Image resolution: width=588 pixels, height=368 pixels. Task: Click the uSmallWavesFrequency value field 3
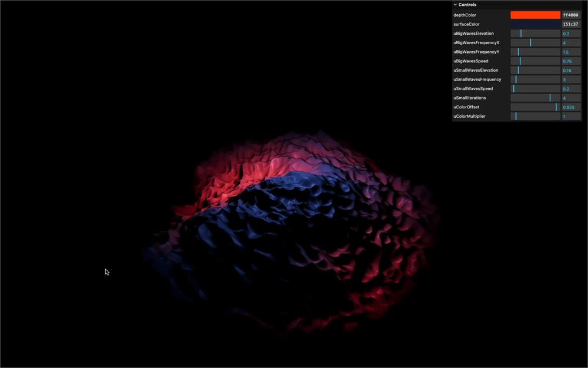571,79
